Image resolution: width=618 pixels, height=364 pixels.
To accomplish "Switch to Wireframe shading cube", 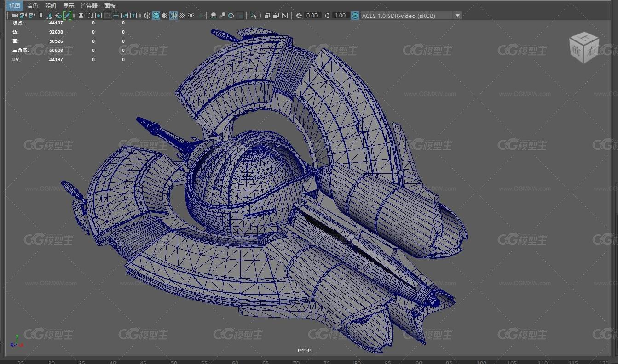I will 147,16.
